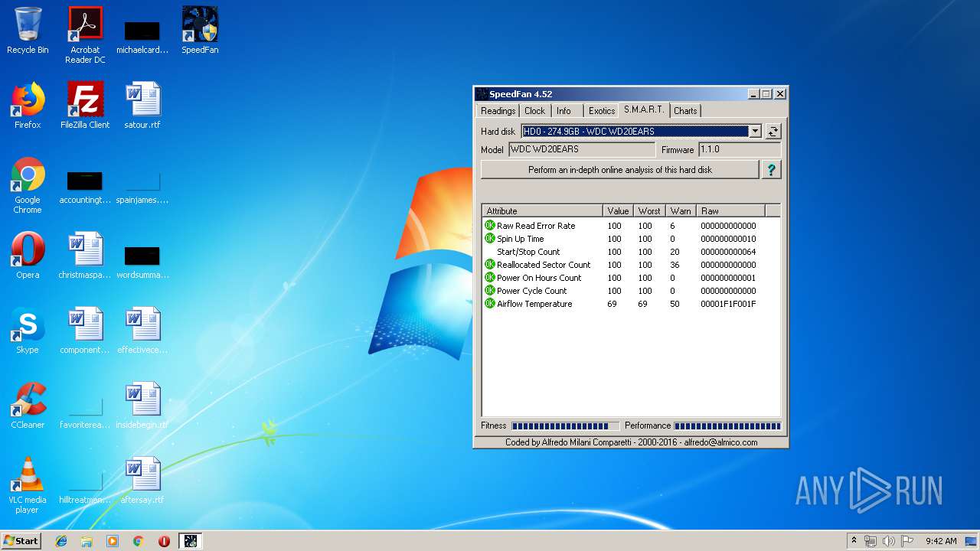Open the Opera browser shortcut
The image size is (980, 551).
[28, 256]
